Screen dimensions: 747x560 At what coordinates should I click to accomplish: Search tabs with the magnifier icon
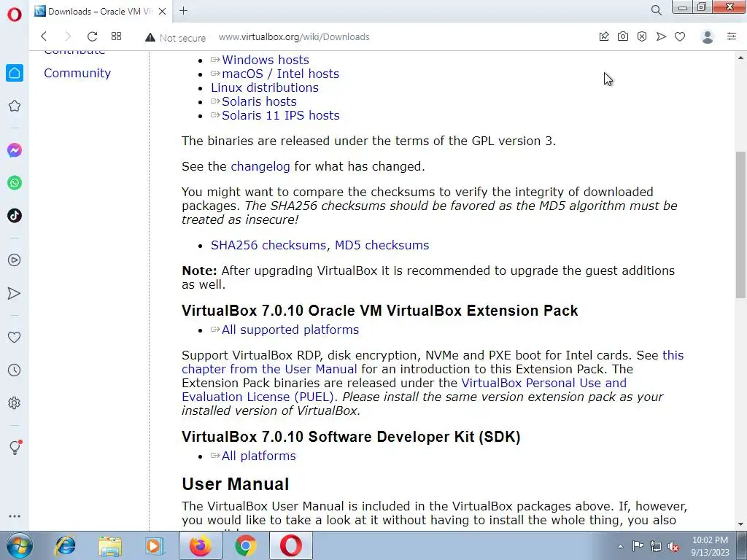coord(656,10)
